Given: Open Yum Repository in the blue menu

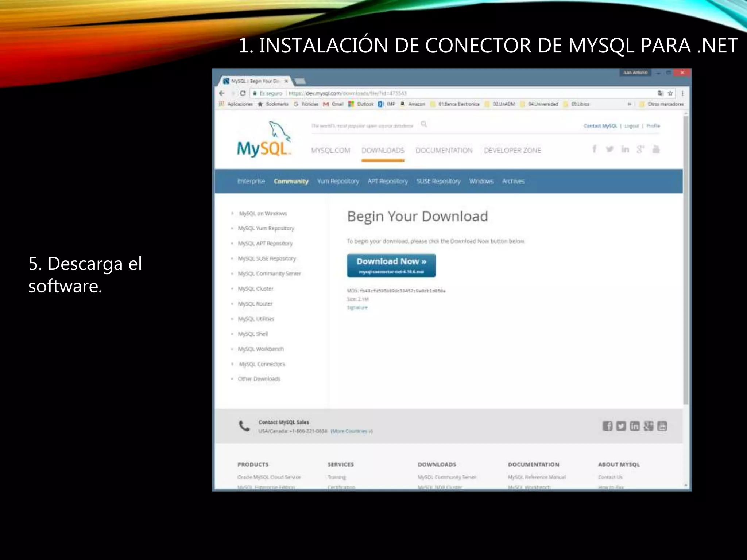Looking at the screenshot, I should [x=338, y=181].
